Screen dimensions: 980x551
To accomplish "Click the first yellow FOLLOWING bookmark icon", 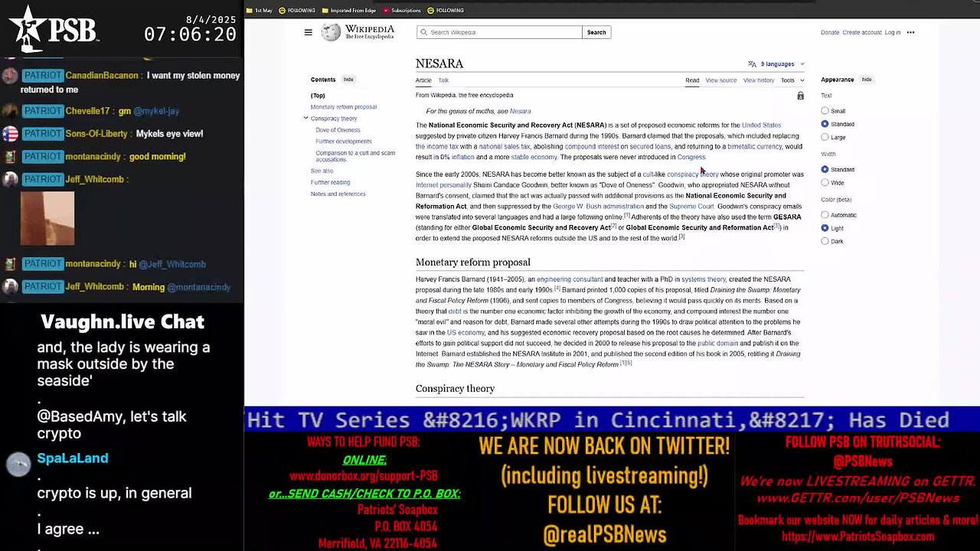I will point(283,11).
